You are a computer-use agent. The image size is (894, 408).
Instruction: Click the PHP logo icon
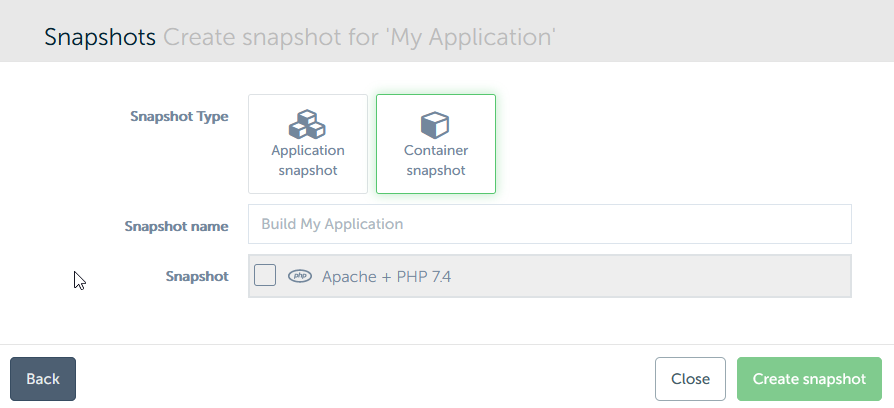tap(300, 277)
